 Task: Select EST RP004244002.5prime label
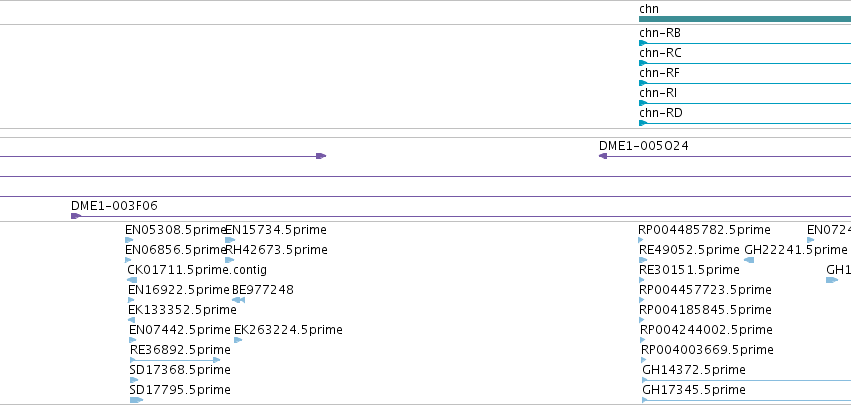(707, 331)
